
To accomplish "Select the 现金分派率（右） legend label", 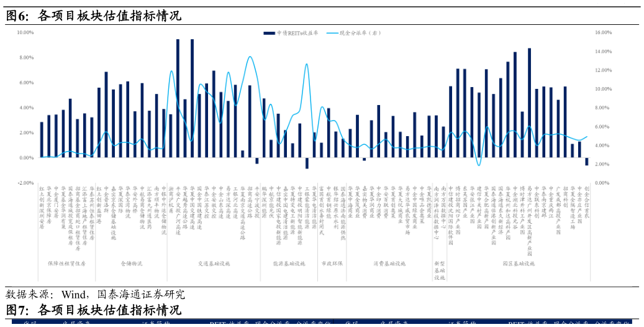I will click(x=360, y=33).
